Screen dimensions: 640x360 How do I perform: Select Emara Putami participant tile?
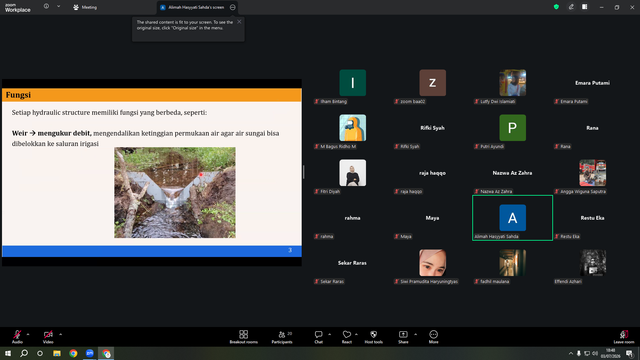[x=593, y=83]
